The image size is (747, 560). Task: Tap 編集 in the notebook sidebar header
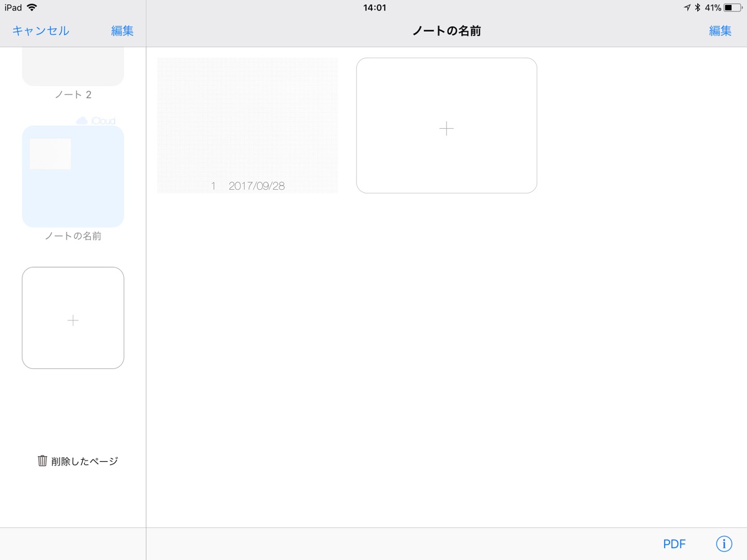click(x=122, y=31)
